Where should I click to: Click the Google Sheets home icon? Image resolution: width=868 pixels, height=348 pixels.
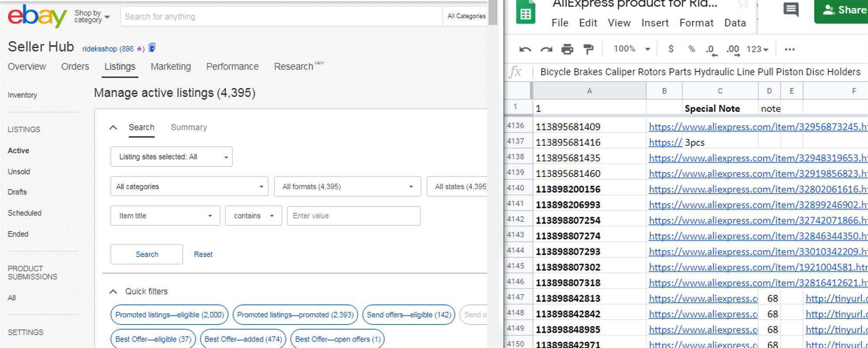coord(525,13)
